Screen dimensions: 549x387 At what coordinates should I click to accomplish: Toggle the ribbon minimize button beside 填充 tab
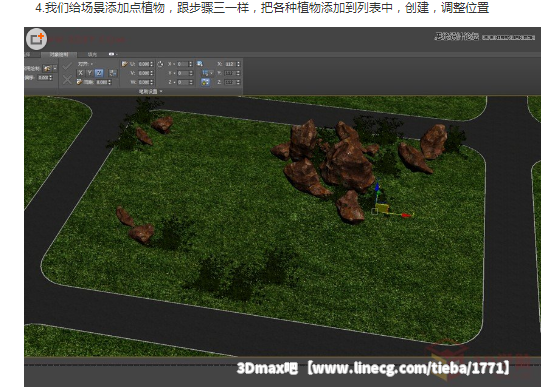point(112,54)
